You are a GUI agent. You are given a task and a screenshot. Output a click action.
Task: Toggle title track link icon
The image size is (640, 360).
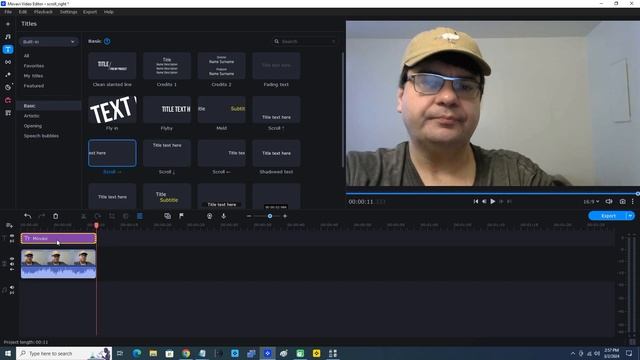tap(12, 241)
